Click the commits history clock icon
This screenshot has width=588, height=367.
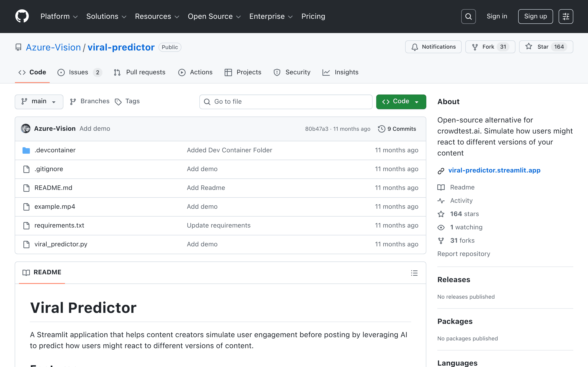pos(382,129)
